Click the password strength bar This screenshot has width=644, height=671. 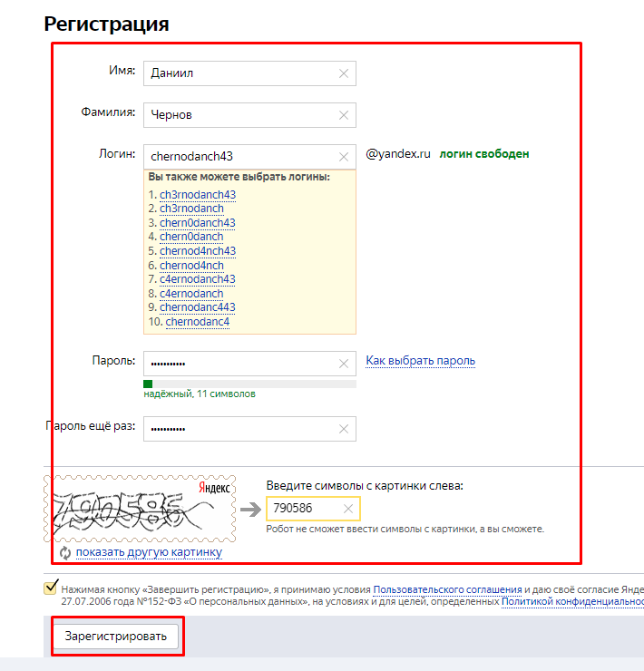point(249,384)
